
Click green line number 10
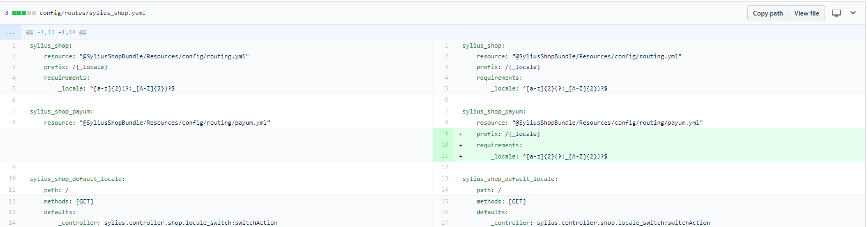443,145
